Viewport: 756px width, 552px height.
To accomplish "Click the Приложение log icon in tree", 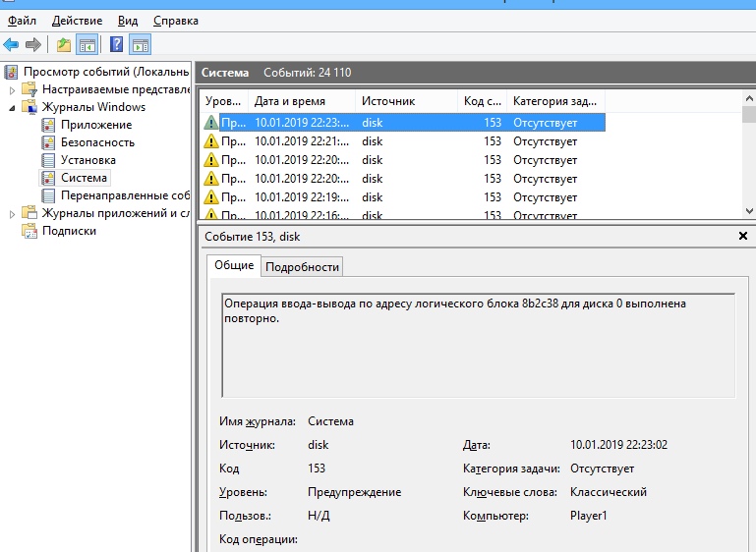I will coord(48,125).
